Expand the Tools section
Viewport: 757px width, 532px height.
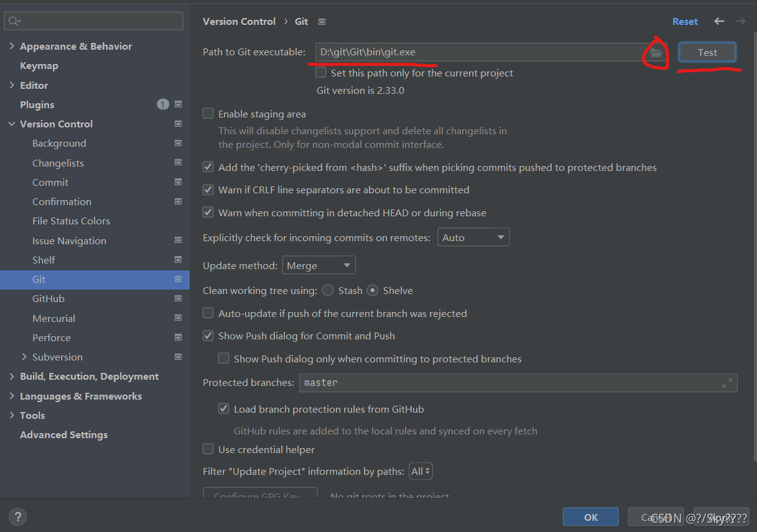(12, 415)
